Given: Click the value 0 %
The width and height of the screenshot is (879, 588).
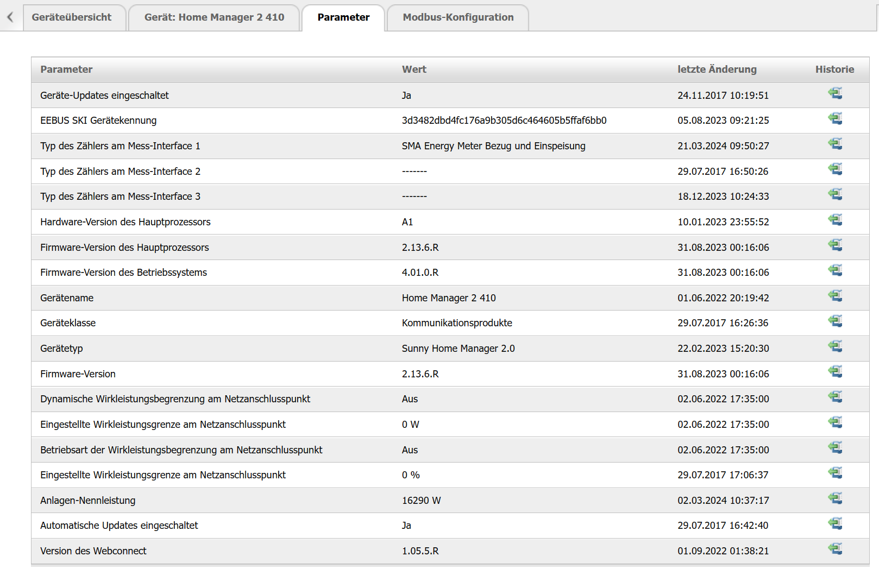Looking at the screenshot, I should click(x=411, y=475).
